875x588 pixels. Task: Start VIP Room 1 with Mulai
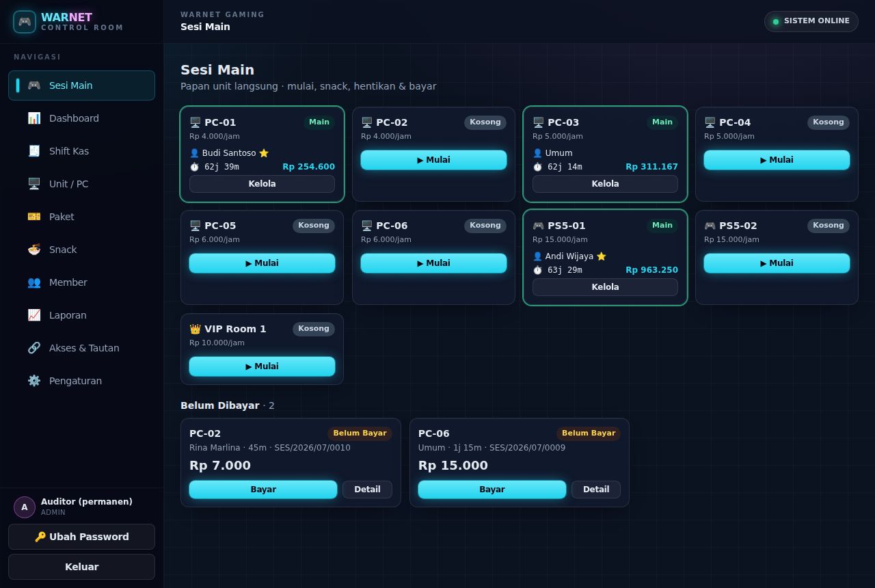(x=262, y=366)
